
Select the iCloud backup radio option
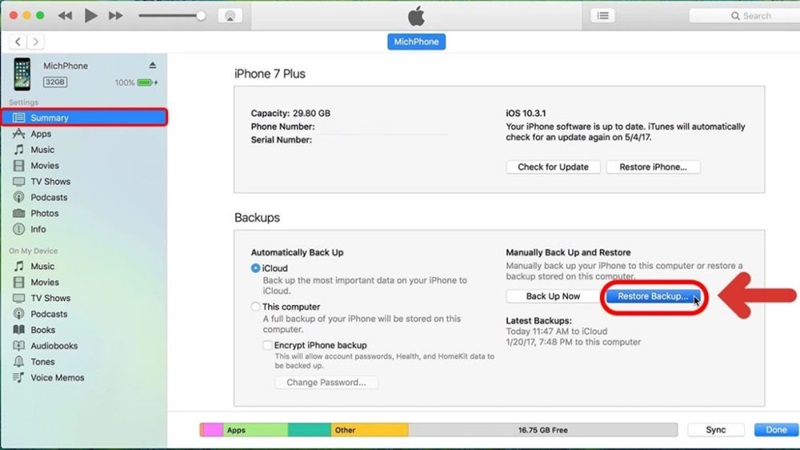click(x=256, y=269)
